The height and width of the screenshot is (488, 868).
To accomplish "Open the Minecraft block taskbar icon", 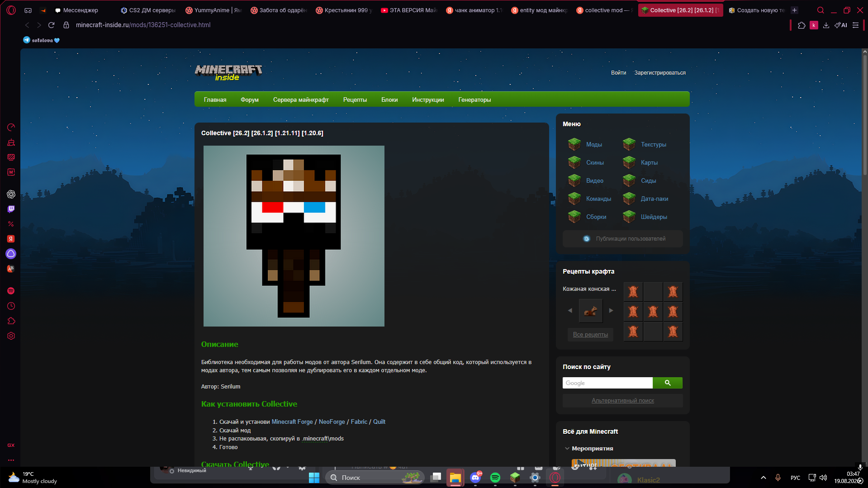I will (515, 478).
